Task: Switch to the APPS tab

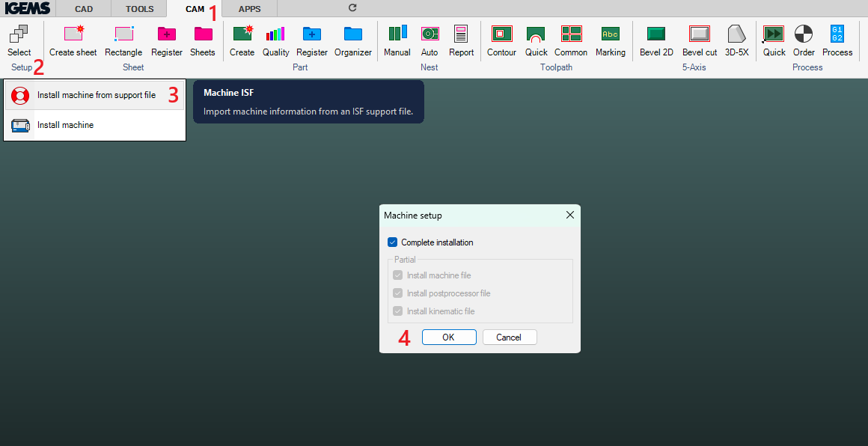Action: pos(250,9)
